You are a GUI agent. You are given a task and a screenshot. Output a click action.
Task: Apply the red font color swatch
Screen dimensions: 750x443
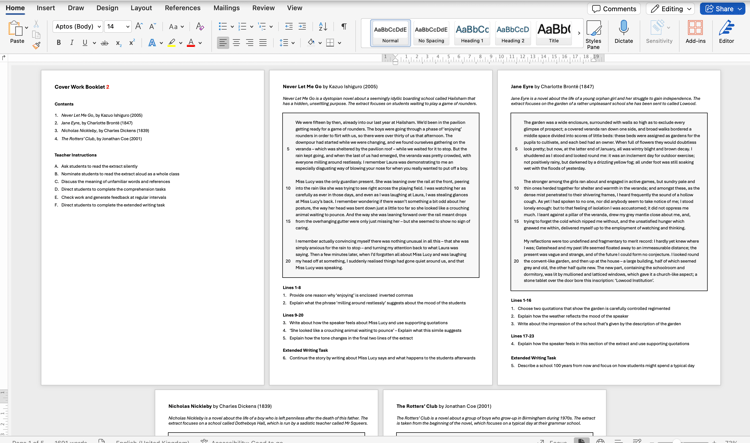[191, 43]
